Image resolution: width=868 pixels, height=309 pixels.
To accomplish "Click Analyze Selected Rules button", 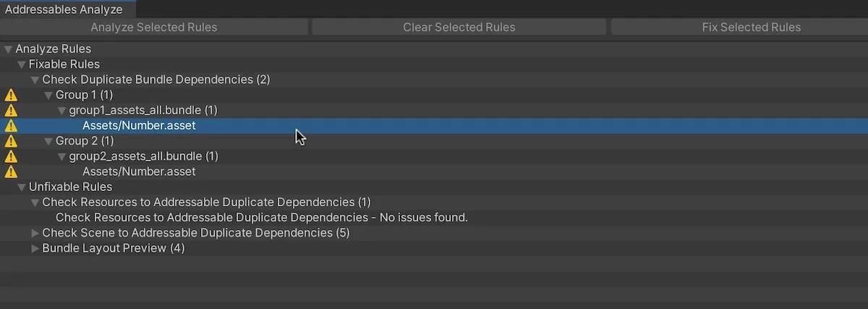I will coord(154,27).
